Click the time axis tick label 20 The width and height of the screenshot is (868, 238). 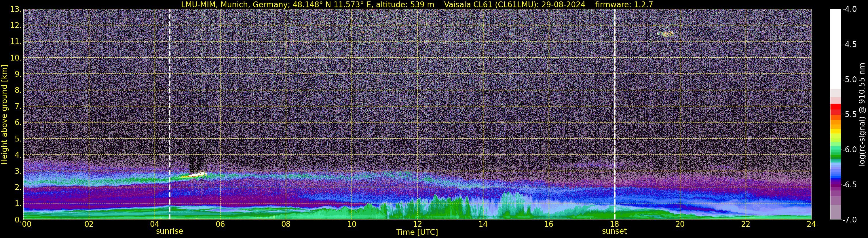point(680,224)
